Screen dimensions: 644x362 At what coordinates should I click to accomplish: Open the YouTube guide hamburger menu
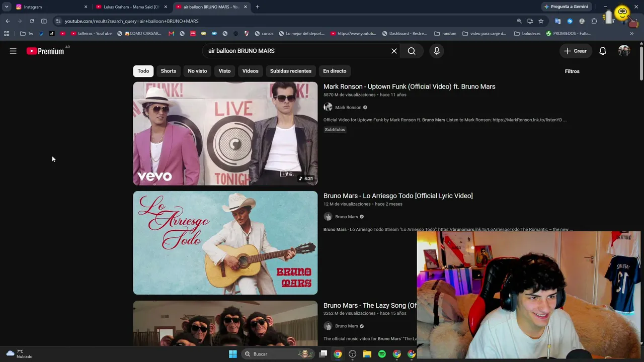click(13, 51)
